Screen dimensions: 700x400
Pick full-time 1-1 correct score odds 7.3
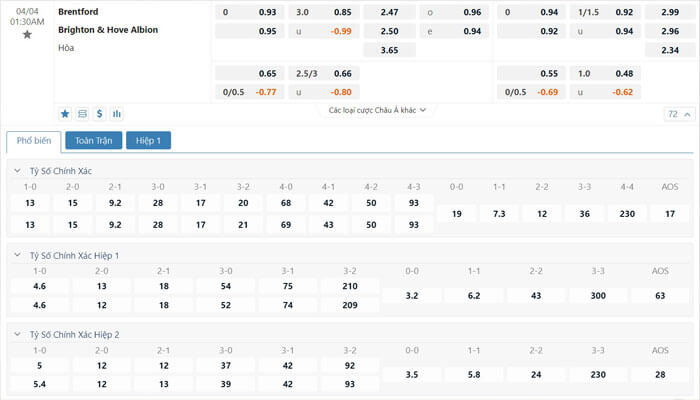(x=499, y=214)
